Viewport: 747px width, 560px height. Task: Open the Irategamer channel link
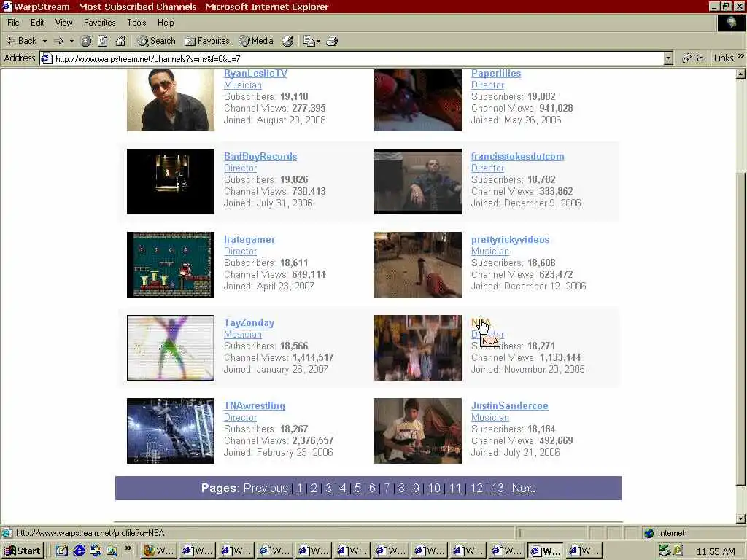pyautogui.click(x=249, y=239)
